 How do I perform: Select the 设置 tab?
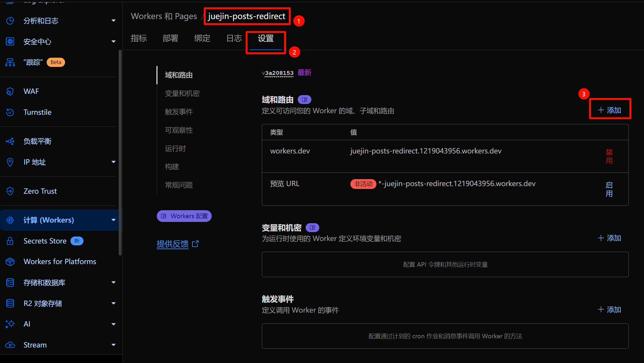tap(266, 38)
